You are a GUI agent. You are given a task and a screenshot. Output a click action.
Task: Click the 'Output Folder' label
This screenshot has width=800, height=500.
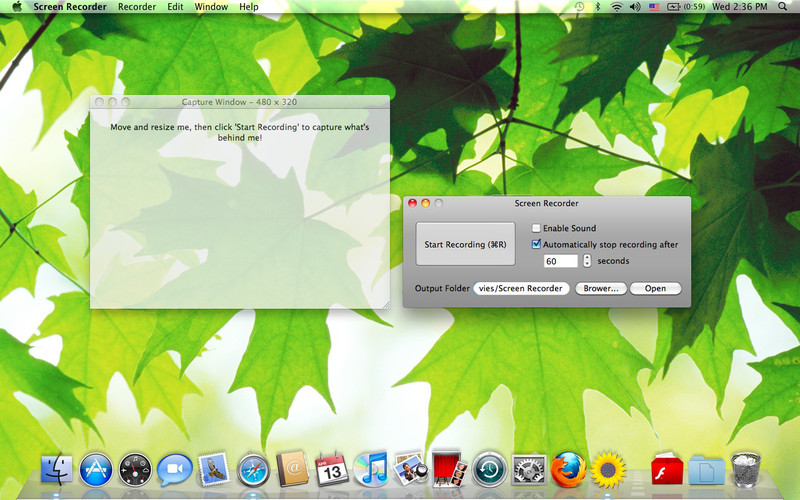(x=442, y=288)
